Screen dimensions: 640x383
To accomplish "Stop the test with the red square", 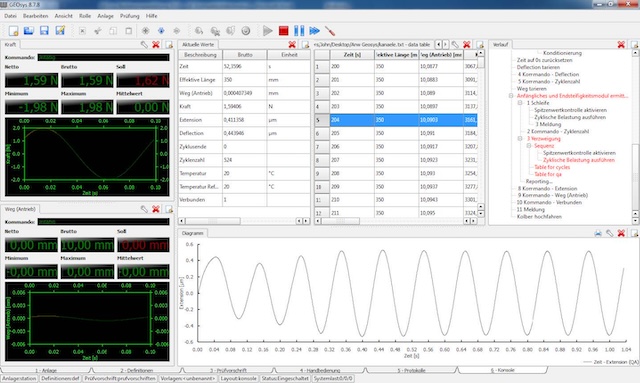I will coord(284,31).
